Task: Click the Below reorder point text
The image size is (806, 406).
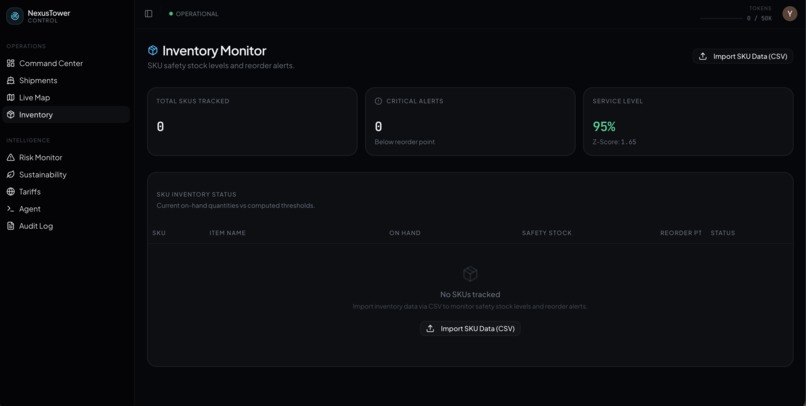Action: [405, 142]
